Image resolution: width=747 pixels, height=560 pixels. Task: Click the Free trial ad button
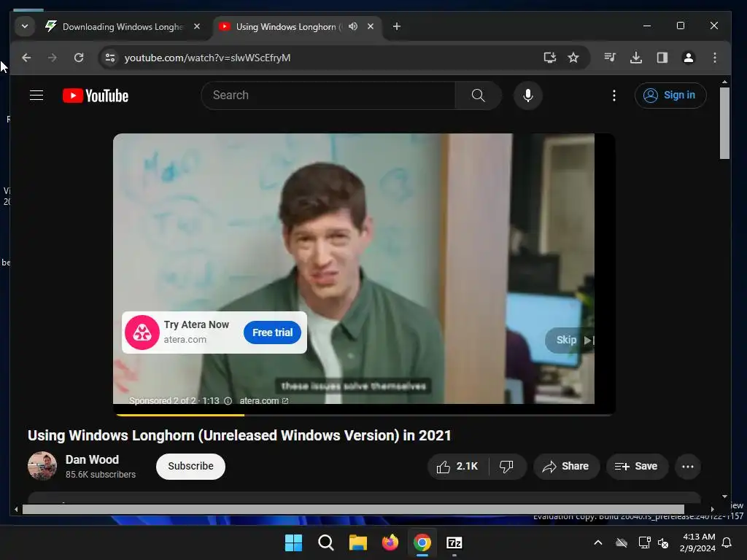point(273,332)
